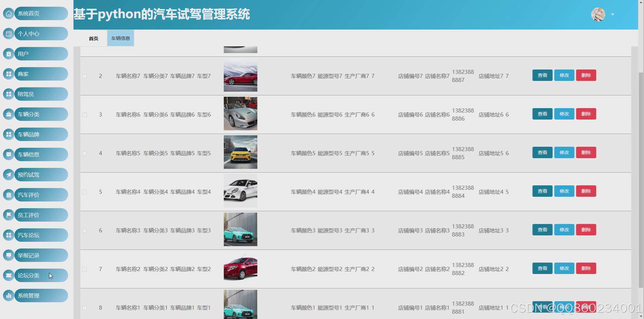The width and height of the screenshot is (644, 319).
Task: Click the 用户 sidebar icon
Action: [9, 54]
